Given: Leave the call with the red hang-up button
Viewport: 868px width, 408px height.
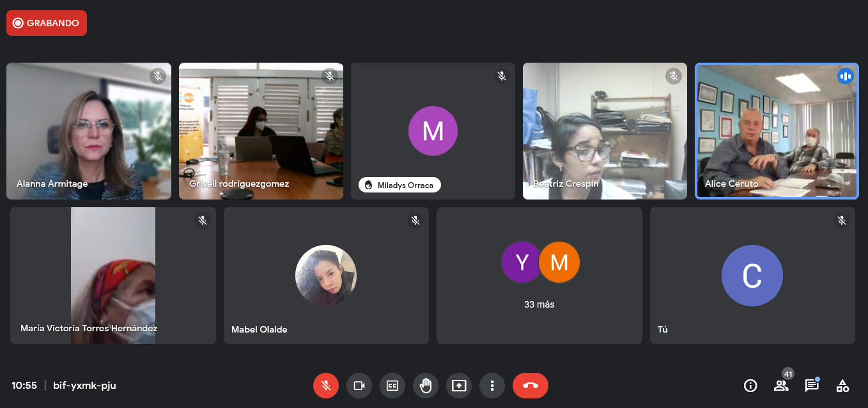Looking at the screenshot, I should pos(531,386).
